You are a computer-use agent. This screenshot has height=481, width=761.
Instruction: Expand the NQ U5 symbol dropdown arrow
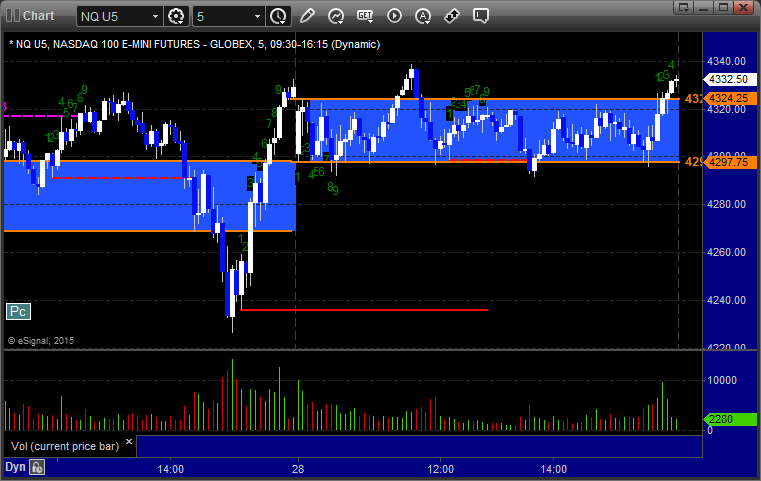[155, 17]
